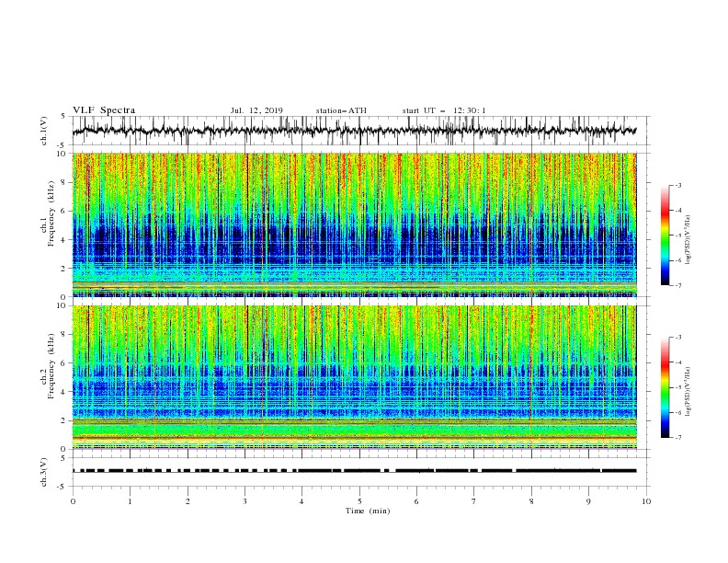The image size is (728, 563).
Task: Click the time axis tick label "1"
Action: [x=130, y=501]
